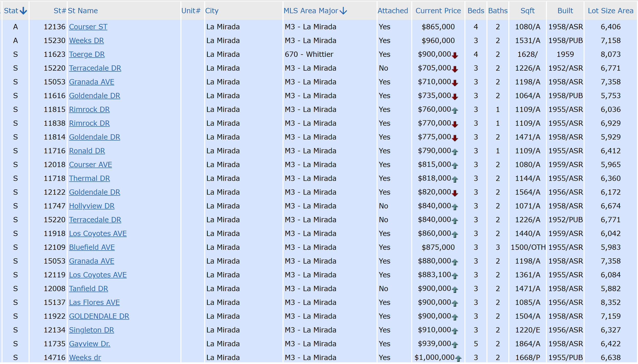The height and width of the screenshot is (364, 638).
Task: Click red down arrow beside $705,000 price
Action: pyautogui.click(x=455, y=69)
